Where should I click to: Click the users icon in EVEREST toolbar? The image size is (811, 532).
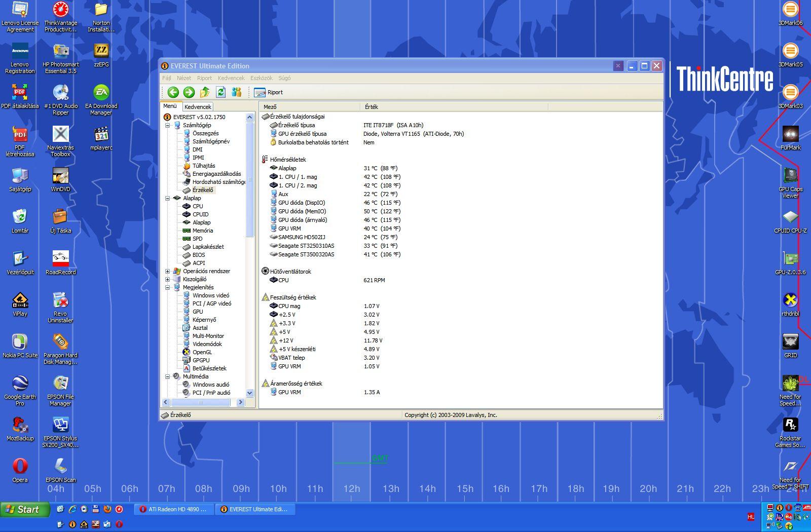click(x=236, y=92)
